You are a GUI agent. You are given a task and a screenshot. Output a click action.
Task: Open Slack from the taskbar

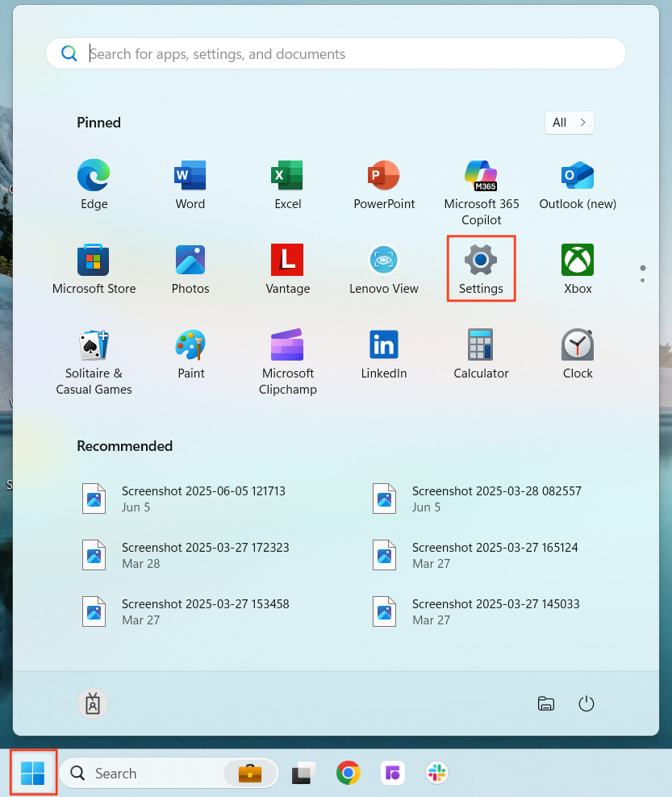[436, 773]
